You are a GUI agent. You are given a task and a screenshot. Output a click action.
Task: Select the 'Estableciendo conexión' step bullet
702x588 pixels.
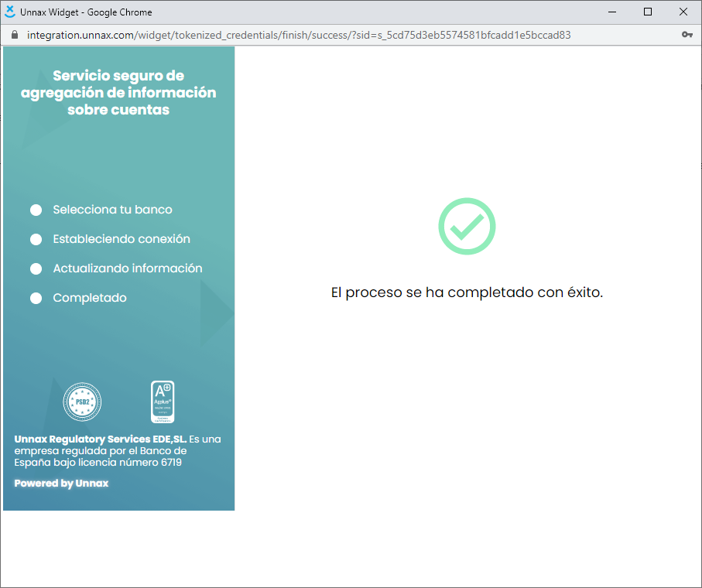pos(36,239)
